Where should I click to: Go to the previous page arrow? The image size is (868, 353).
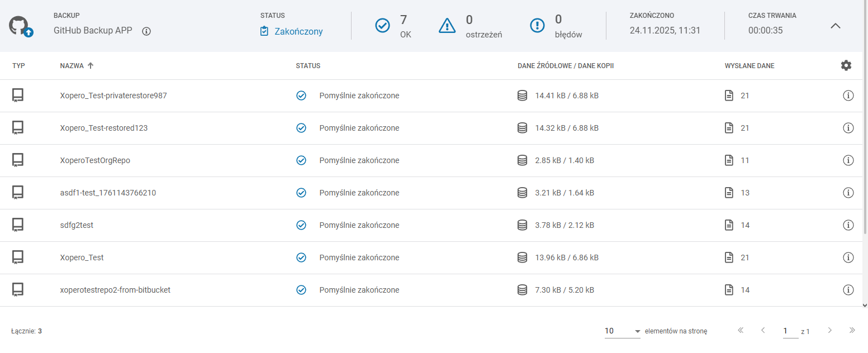click(x=763, y=331)
